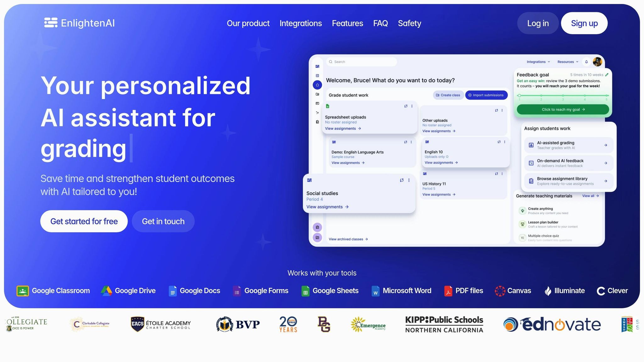Click the Google Sheets icon

click(x=305, y=291)
